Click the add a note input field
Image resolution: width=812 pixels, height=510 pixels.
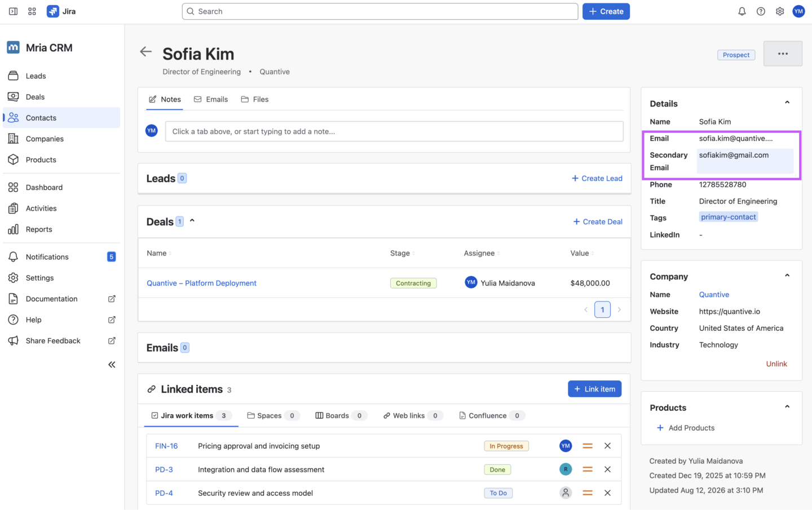[x=394, y=131]
